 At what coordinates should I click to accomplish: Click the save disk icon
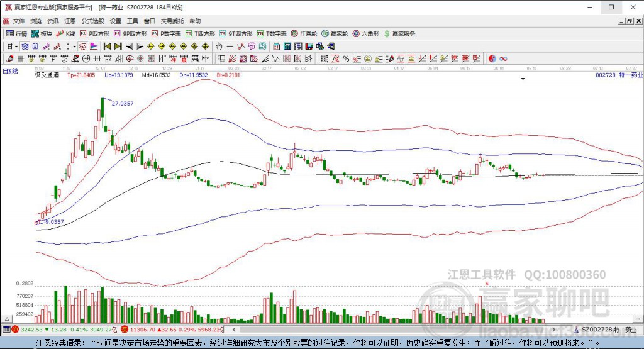pos(309,47)
